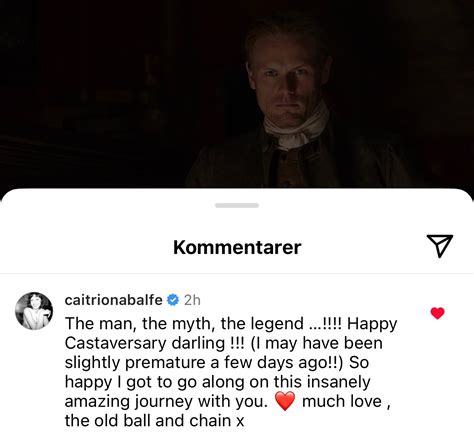This screenshot has width=474, height=438.
Task: Click the "old ball and chain x" line
Action: pyautogui.click(x=154, y=421)
